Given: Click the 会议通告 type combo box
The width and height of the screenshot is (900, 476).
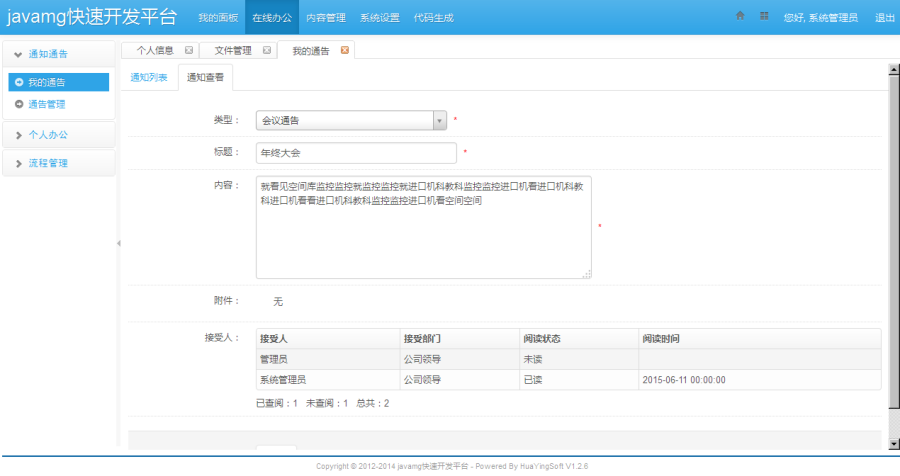Looking at the screenshot, I should [x=351, y=121].
